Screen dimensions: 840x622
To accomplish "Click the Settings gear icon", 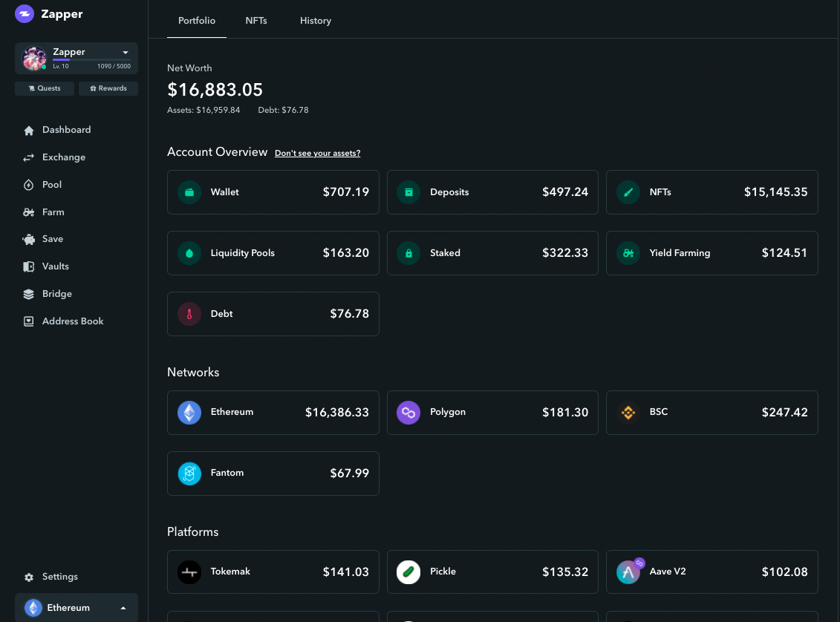I will click(29, 577).
